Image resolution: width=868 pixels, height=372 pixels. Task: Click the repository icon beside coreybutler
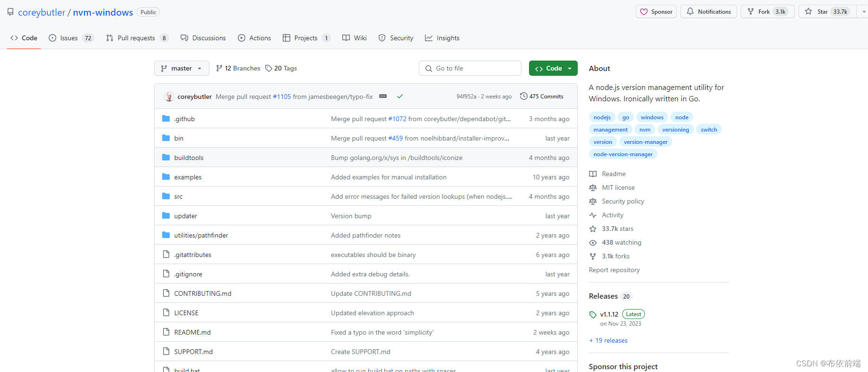tap(10, 12)
